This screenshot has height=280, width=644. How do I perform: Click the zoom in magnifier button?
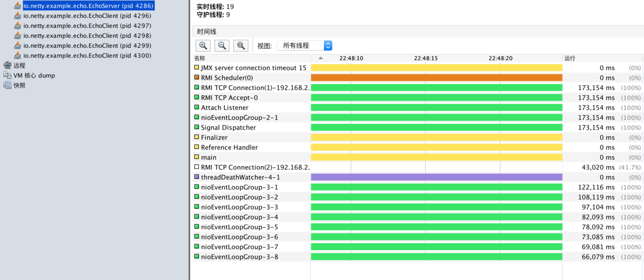point(203,46)
